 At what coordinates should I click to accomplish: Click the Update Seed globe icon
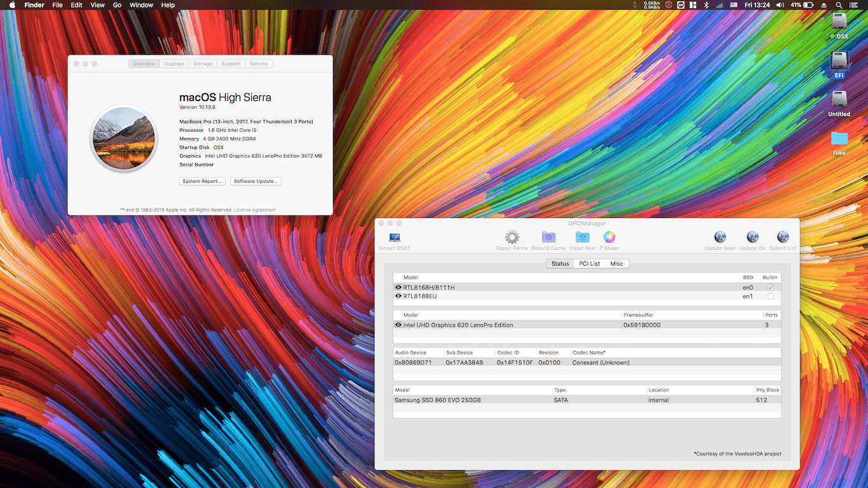[720, 238]
